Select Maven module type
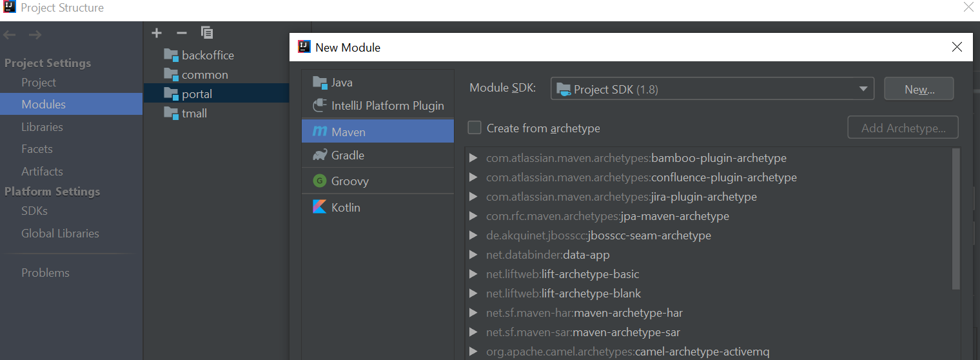The height and width of the screenshot is (360, 980). coord(378,132)
